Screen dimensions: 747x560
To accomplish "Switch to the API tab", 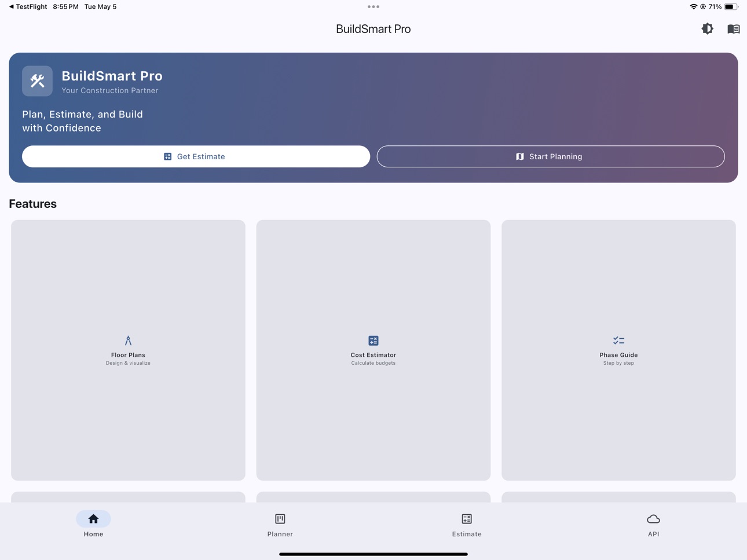I will [x=653, y=525].
